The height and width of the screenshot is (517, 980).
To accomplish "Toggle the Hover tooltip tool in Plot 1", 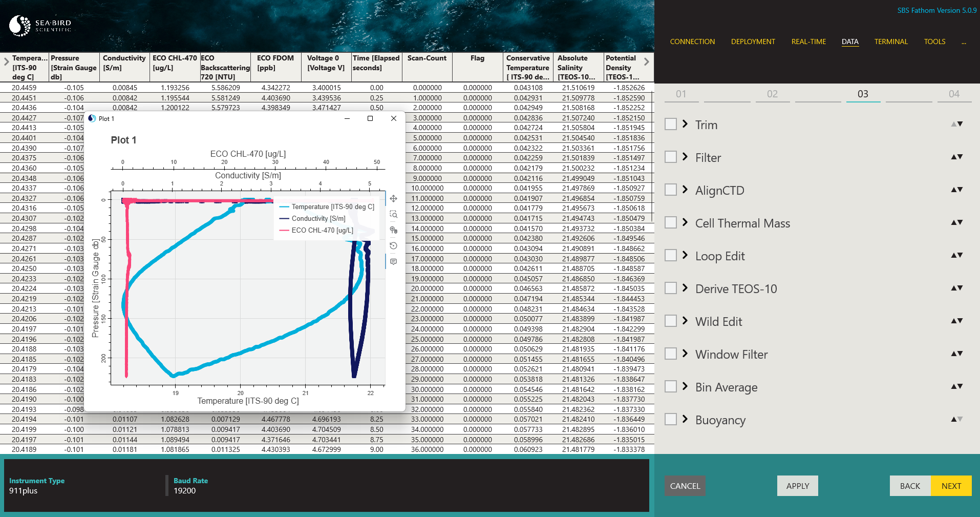I will (x=393, y=262).
